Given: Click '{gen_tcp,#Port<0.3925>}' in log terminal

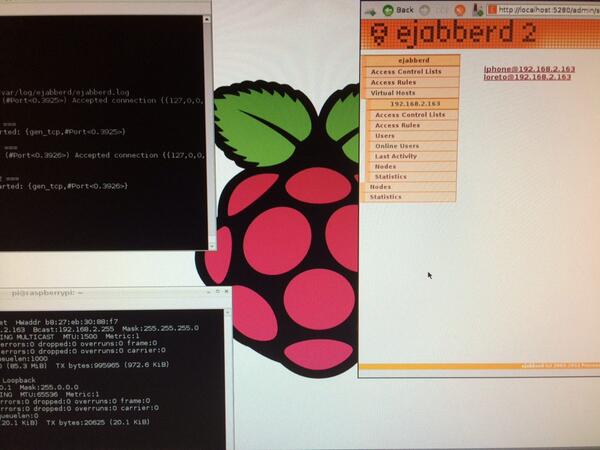Looking at the screenshot, I should pos(75,132).
